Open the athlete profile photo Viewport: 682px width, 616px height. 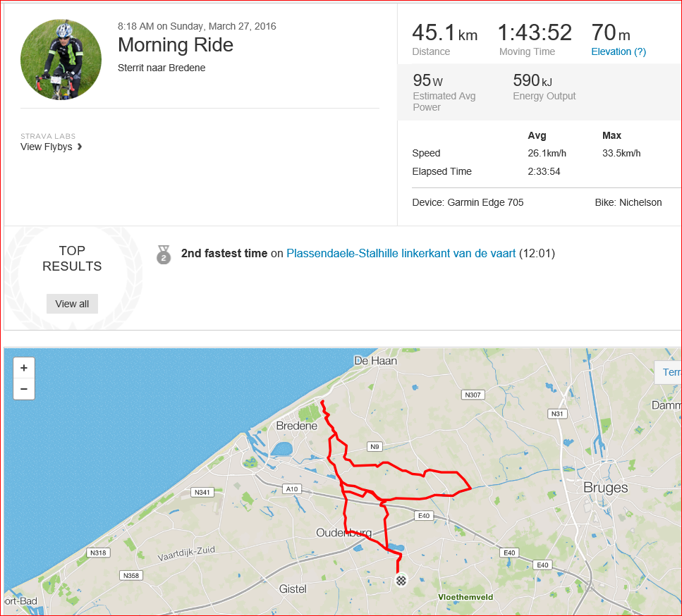click(61, 60)
